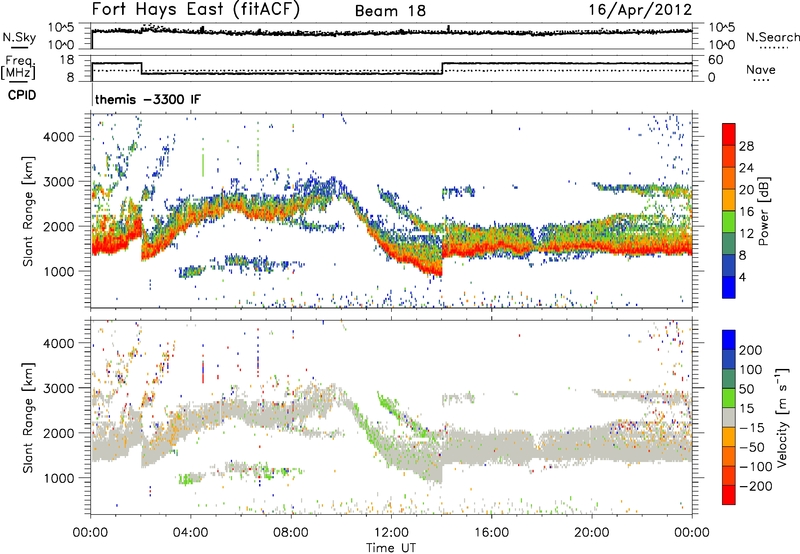This screenshot has width=800, height=554.
Task: Click the '16:00' time axis label
Action: pos(491,533)
